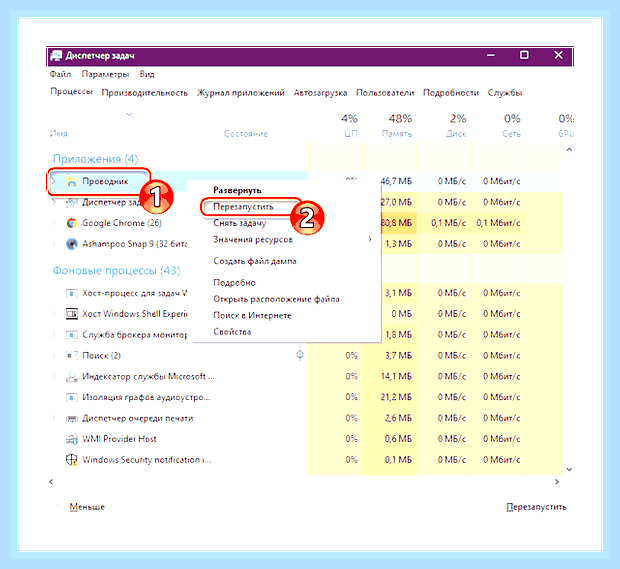Sort by the Имя column header
The width and height of the screenshot is (620, 569).
[x=59, y=134]
